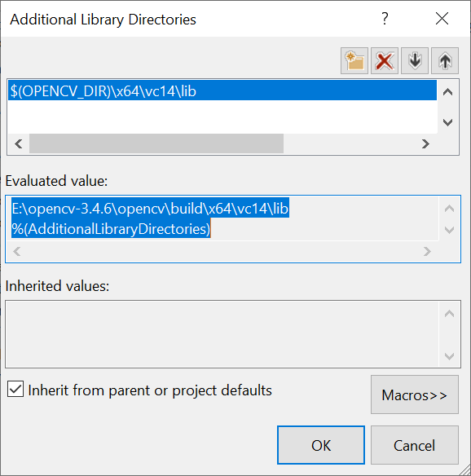Move the selected line down

415,60
